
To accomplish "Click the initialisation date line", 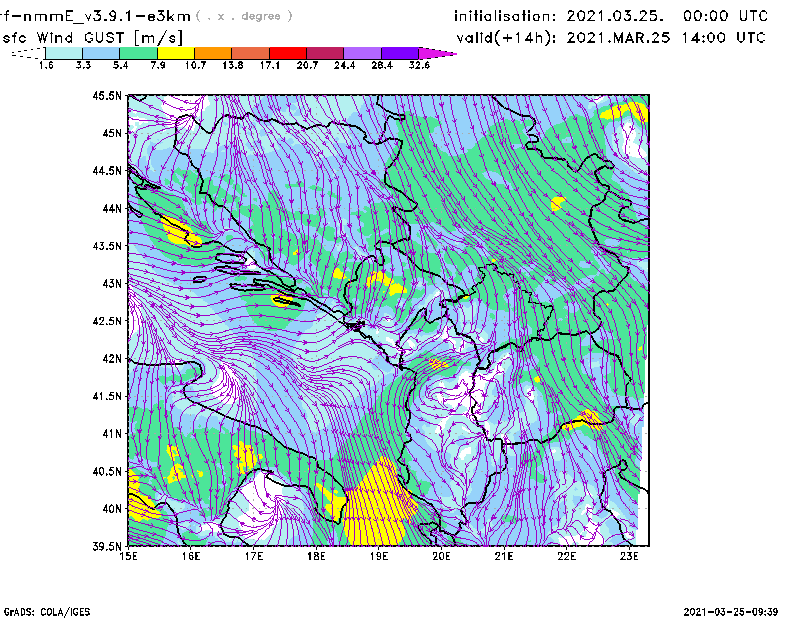I will (611, 16).
